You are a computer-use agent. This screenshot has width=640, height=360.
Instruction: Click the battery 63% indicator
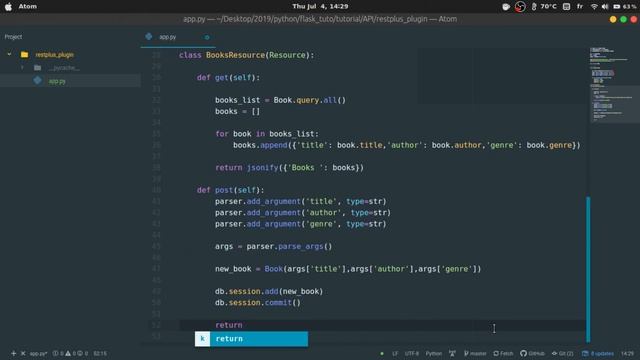[x=624, y=7]
